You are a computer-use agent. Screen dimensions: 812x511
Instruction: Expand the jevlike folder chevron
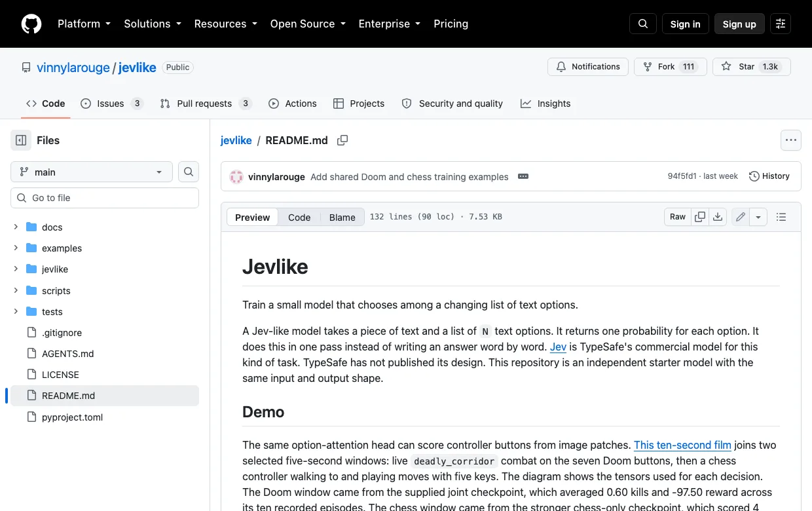coord(16,269)
